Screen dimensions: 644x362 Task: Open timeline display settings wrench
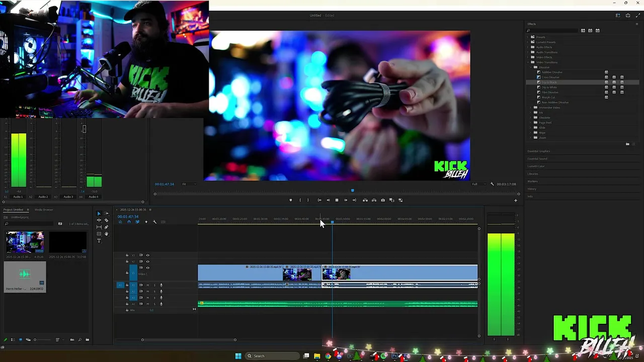[x=154, y=222]
